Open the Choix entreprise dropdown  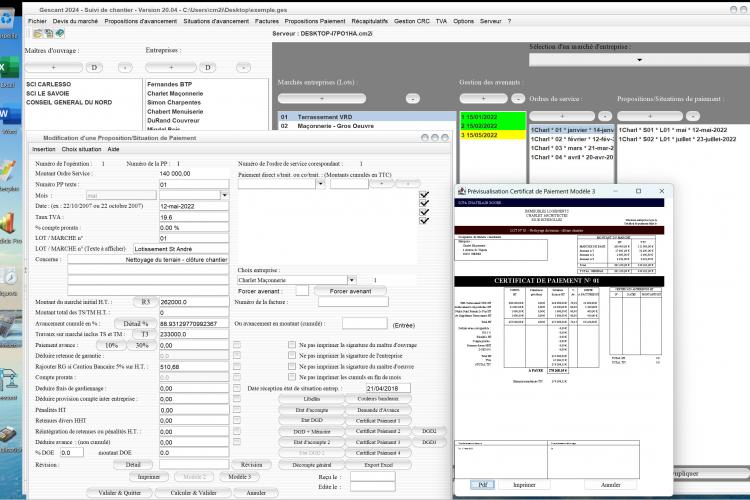(x=352, y=280)
